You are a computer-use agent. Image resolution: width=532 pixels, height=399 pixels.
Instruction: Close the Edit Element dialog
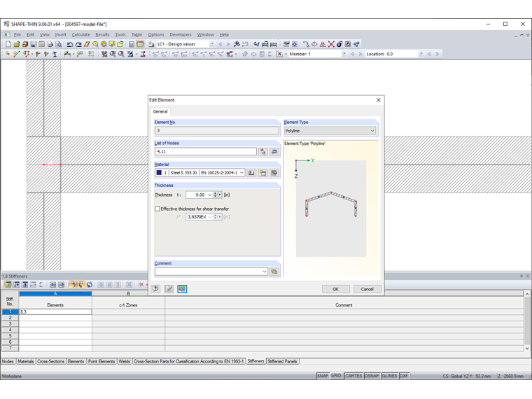pos(378,100)
